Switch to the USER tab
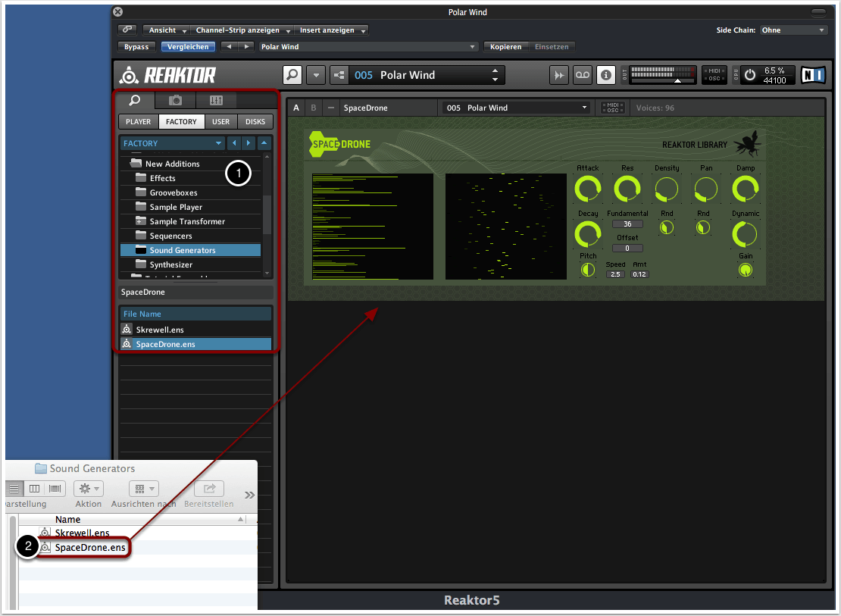This screenshot has height=616, width=841. point(220,121)
